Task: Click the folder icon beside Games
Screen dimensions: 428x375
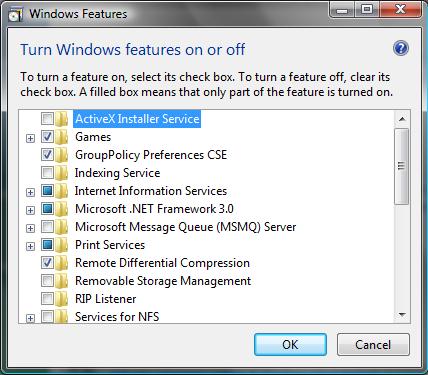Action: pyautogui.click(x=61, y=137)
